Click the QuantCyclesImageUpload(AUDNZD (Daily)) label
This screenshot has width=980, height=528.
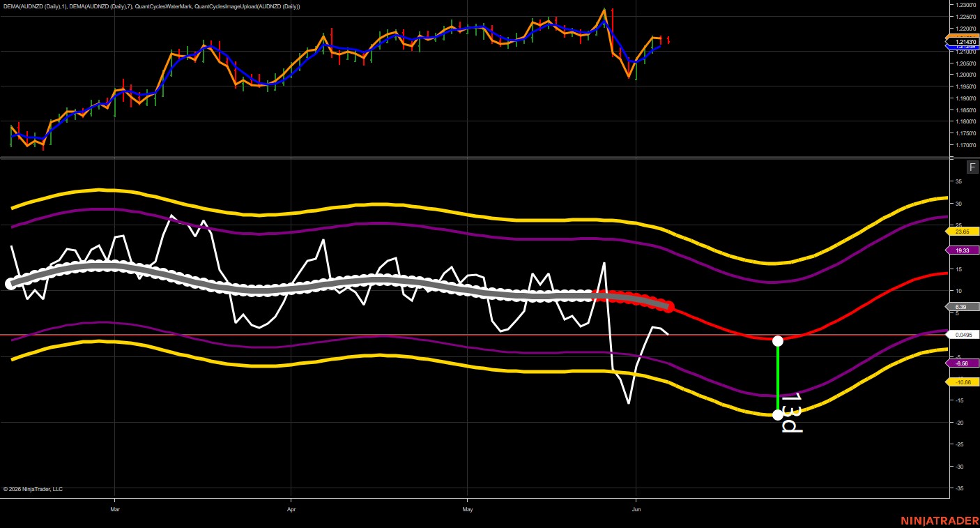tap(247, 6)
